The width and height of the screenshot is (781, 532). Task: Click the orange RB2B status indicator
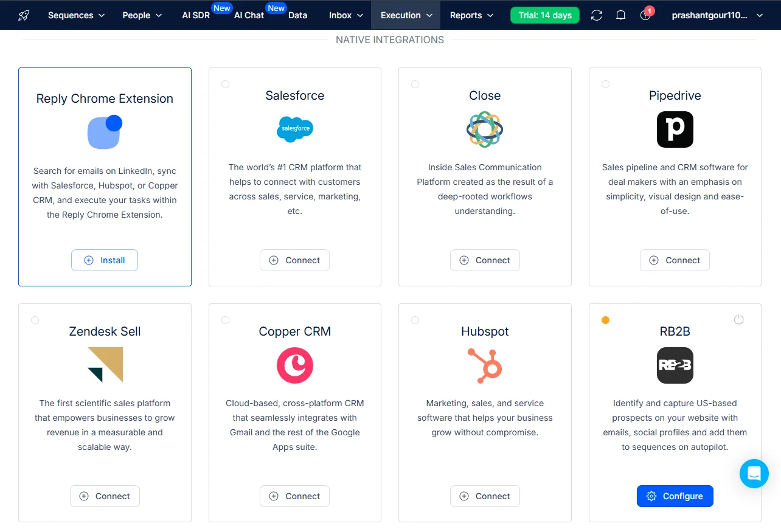coord(605,320)
